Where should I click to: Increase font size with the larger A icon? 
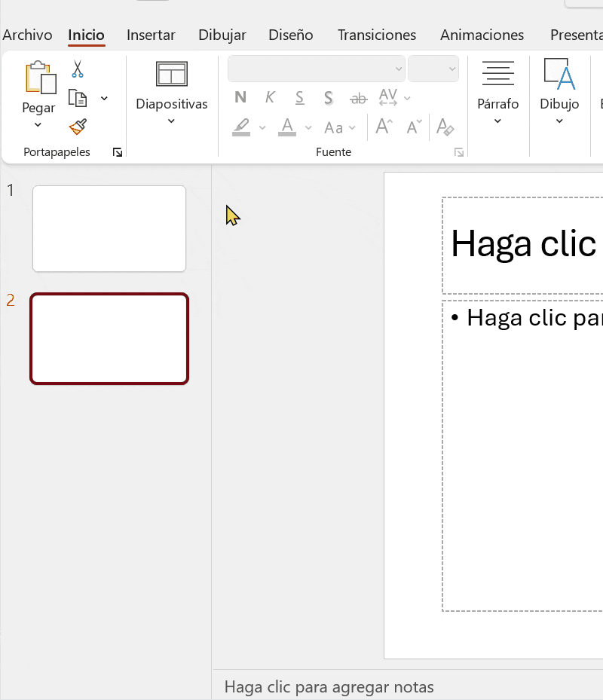click(384, 127)
